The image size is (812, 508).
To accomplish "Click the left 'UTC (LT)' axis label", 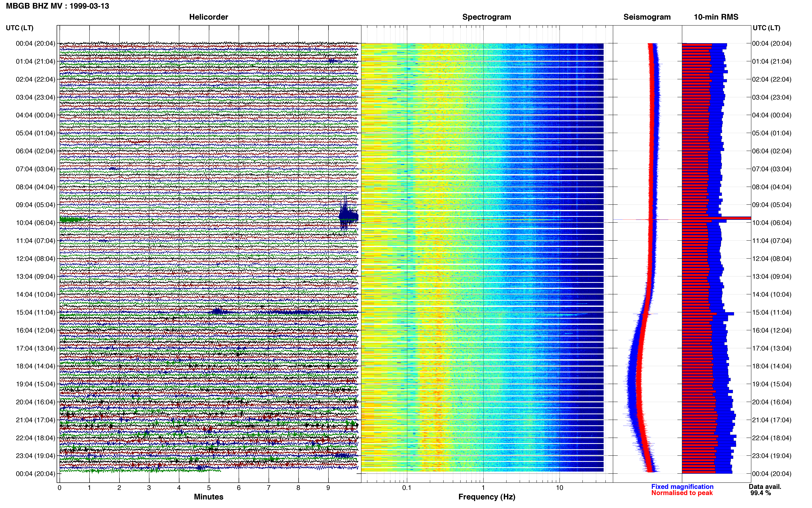I will (x=19, y=28).
